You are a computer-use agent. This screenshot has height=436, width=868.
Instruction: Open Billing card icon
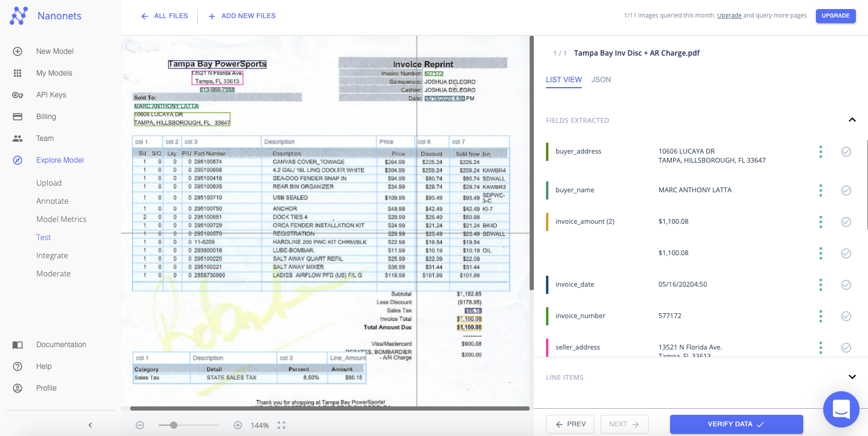pos(18,117)
